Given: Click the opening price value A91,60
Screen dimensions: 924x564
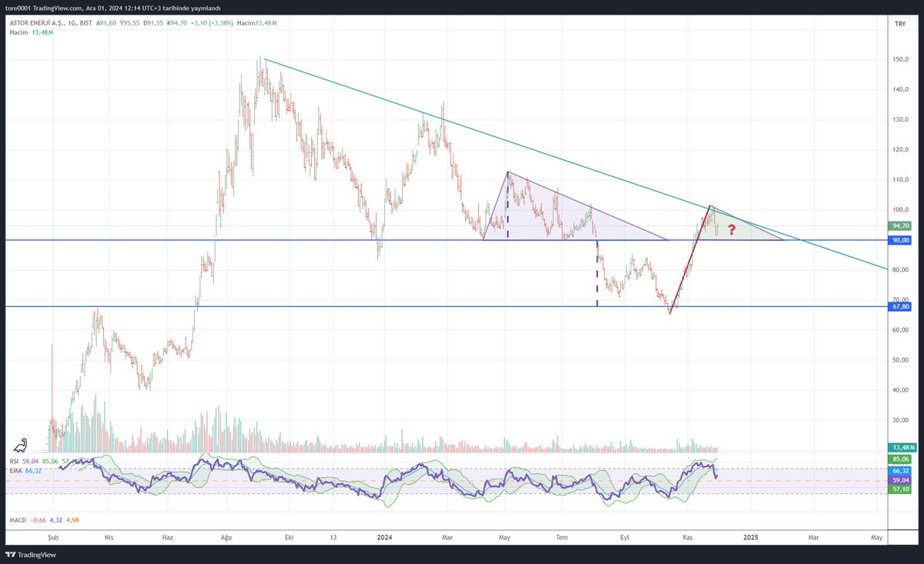Looking at the screenshot, I should click(106, 23).
